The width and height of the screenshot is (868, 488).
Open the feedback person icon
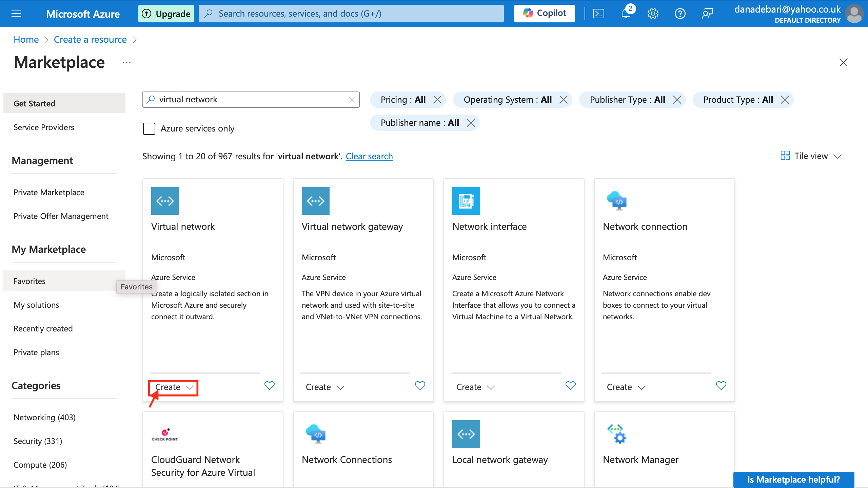coord(707,14)
